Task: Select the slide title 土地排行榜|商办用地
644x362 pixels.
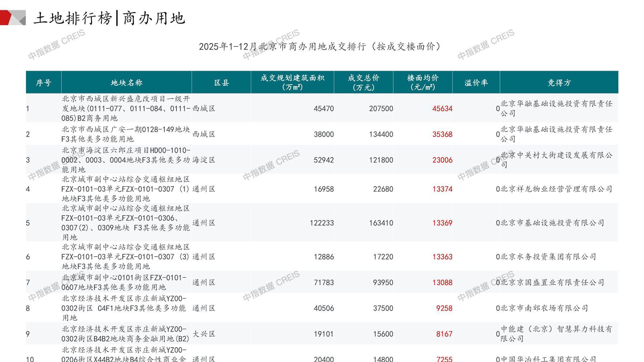Action: (x=109, y=18)
